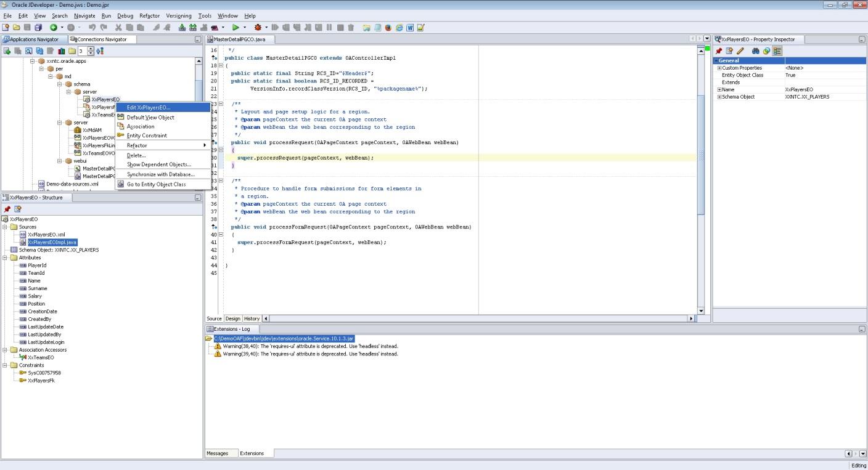Expand Schema Object property row

[719, 97]
